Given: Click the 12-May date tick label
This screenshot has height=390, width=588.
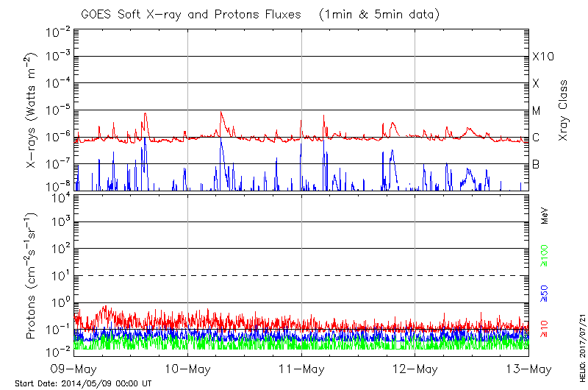Looking at the screenshot, I should click(415, 369).
